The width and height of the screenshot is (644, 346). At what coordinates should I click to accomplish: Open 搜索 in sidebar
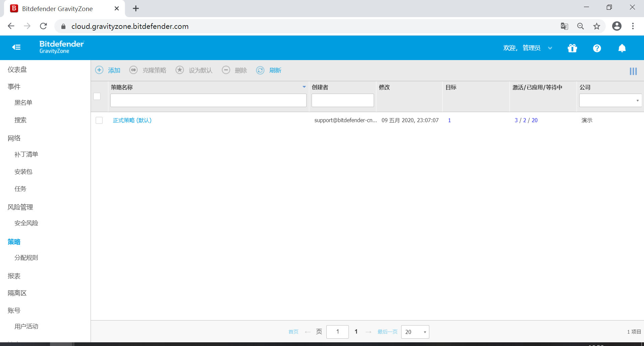(x=20, y=120)
